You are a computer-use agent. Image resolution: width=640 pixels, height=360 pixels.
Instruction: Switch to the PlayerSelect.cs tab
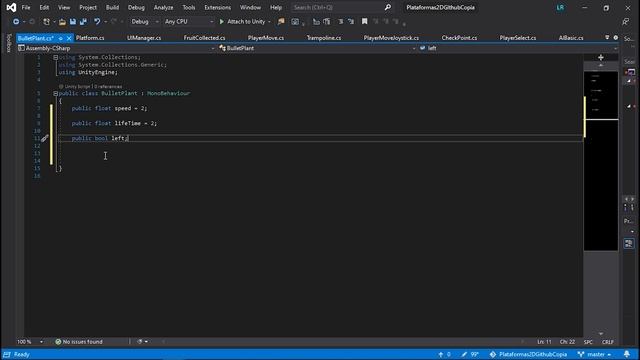coord(518,38)
